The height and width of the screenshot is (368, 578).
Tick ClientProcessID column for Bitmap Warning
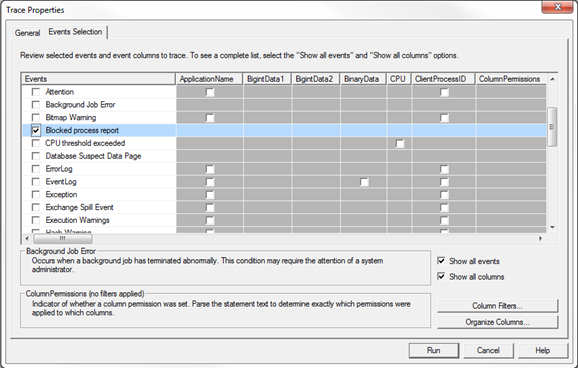[x=444, y=118]
